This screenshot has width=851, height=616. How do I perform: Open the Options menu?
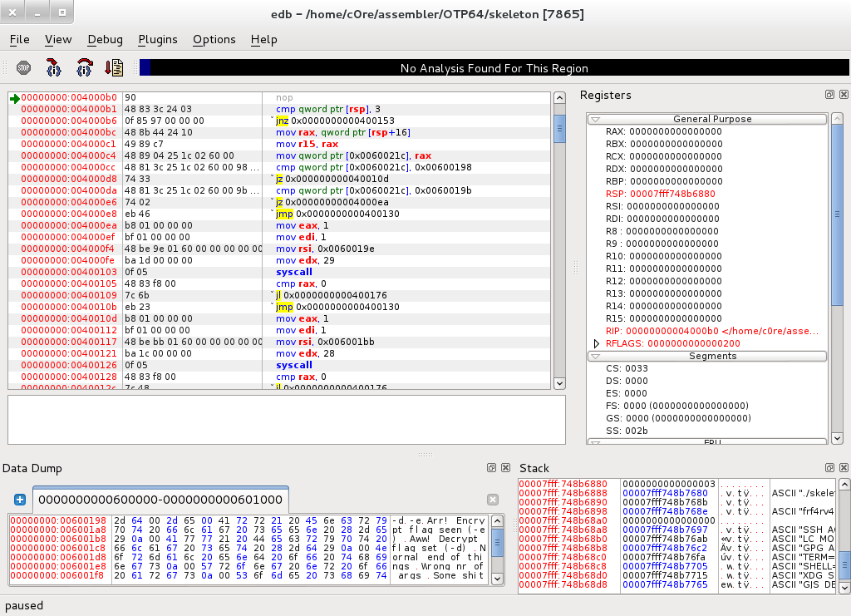(214, 40)
